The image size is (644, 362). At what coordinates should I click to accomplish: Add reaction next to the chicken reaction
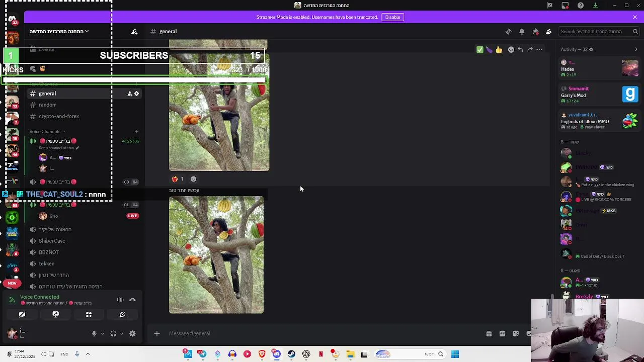pyautogui.click(x=193, y=179)
